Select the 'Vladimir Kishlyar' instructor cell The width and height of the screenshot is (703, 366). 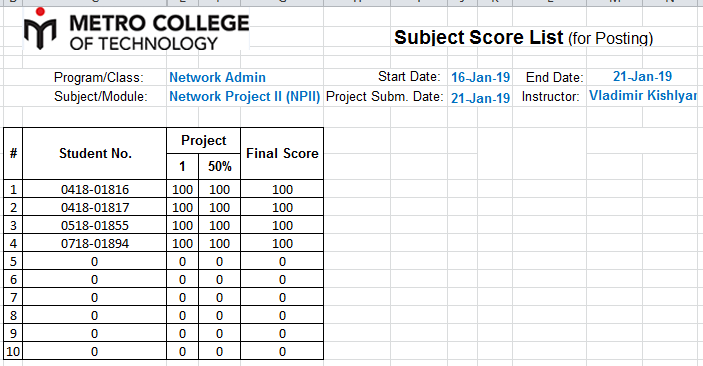(x=643, y=96)
